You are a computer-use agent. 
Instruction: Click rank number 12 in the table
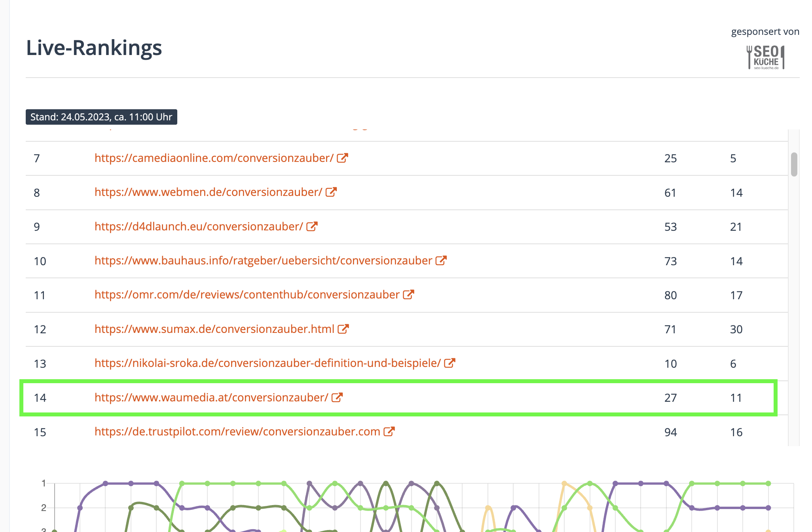[40, 329]
